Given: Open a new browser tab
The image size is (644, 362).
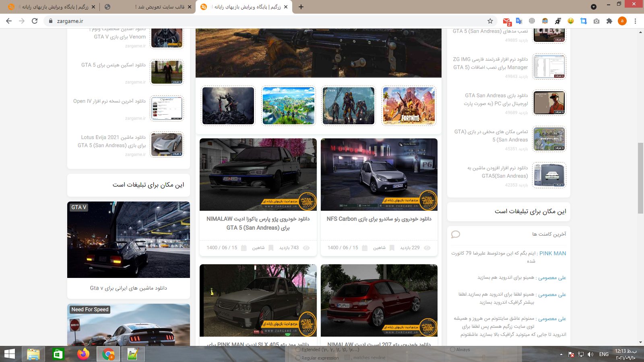Looking at the screenshot, I should [x=301, y=7].
